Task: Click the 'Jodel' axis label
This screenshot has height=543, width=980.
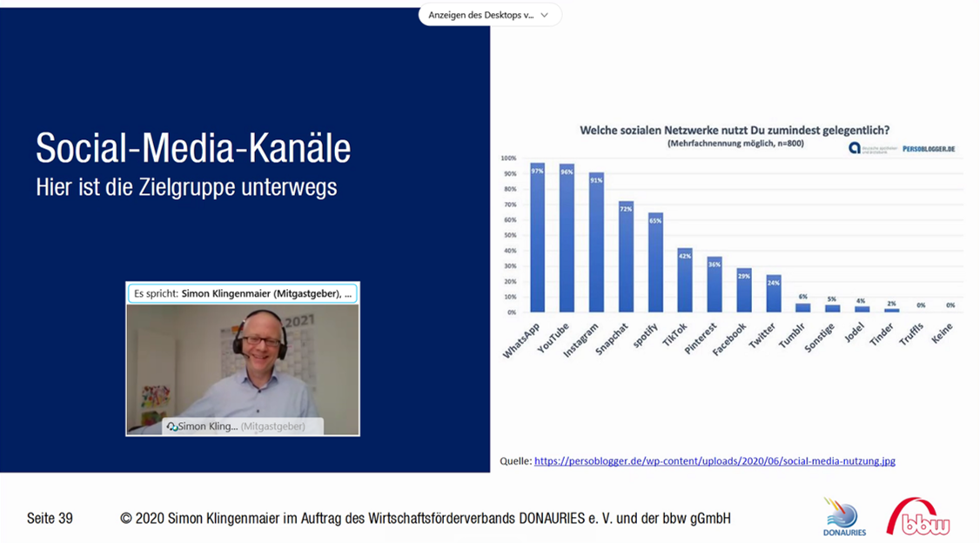Action: pyautogui.click(x=854, y=333)
